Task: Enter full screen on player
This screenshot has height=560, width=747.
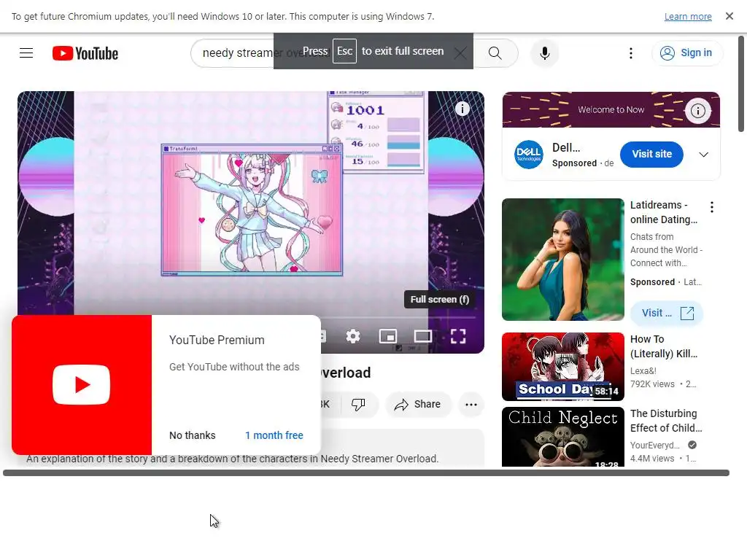Action: 458,336
